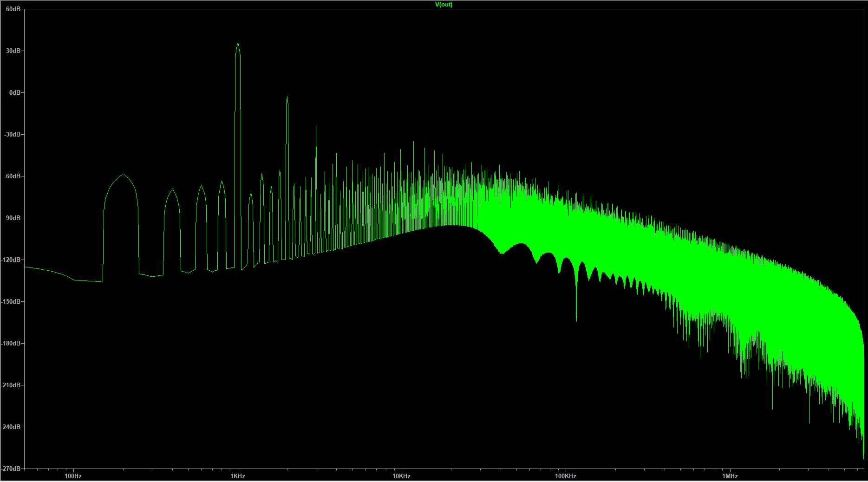Click the -240dB axis label
The height and width of the screenshot is (482, 868).
coord(11,427)
